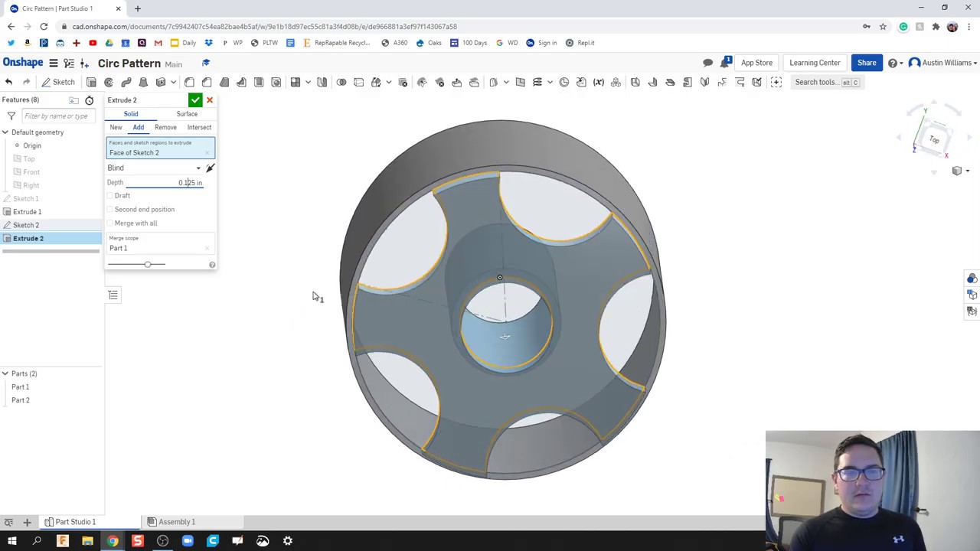This screenshot has height=551, width=980.
Task: Select Extrude 1 in feature list
Action: click(x=27, y=212)
